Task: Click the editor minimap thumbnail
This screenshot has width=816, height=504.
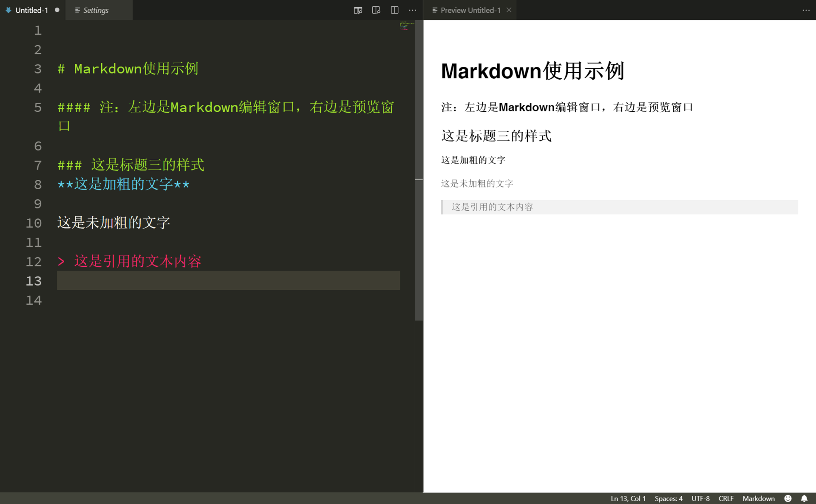Action: [405, 26]
